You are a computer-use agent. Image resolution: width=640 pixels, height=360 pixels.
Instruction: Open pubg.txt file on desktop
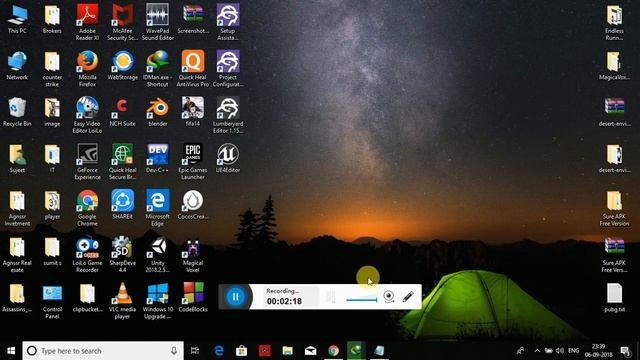point(614,298)
